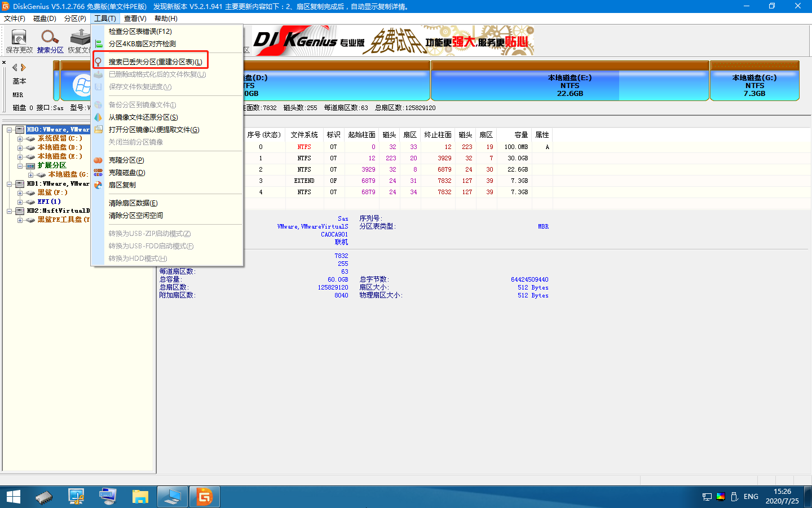The height and width of the screenshot is (508, 812).
Task: Open the 磁盘(D) menu
Action: (45, 19)
